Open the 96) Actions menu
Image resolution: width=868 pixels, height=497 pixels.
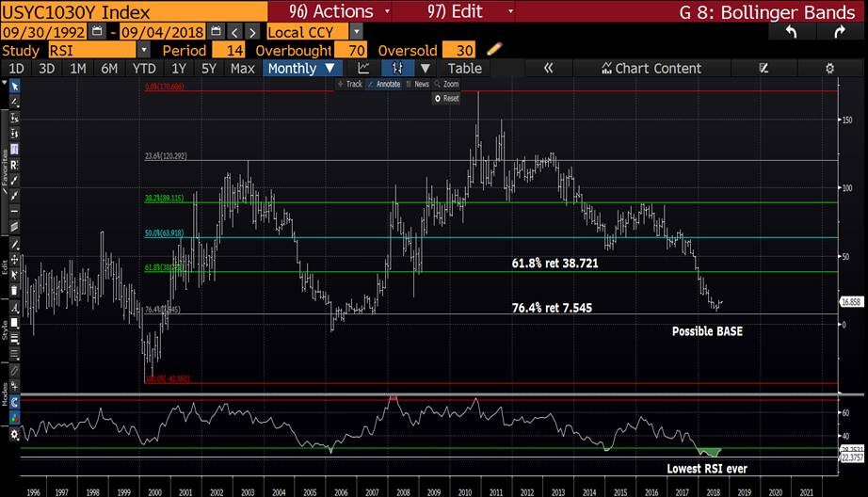point(330,11)
